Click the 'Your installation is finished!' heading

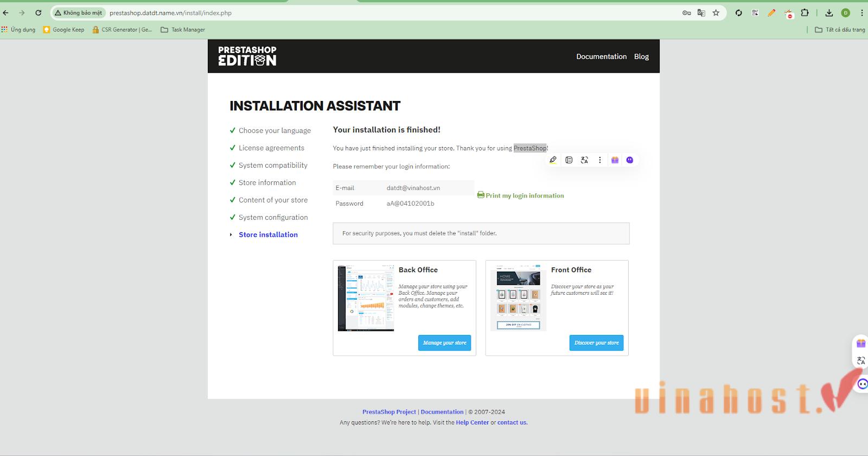[x=386, y=130]
